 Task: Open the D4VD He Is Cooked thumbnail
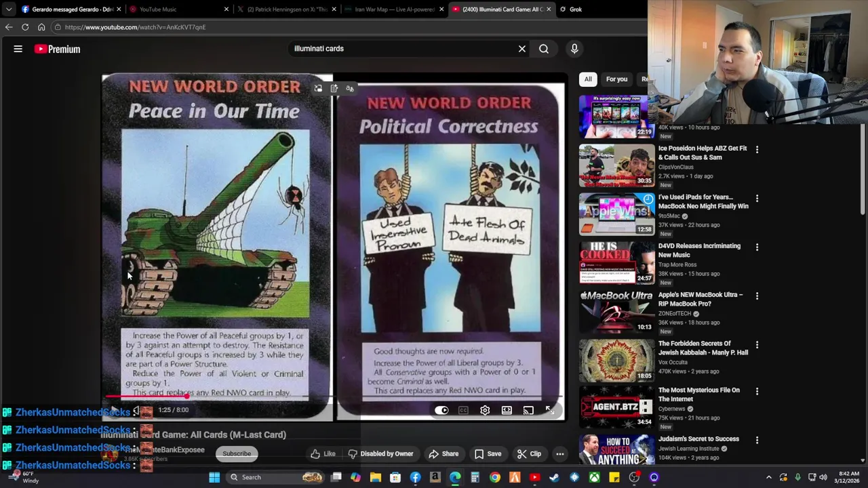tap(617, 263)
